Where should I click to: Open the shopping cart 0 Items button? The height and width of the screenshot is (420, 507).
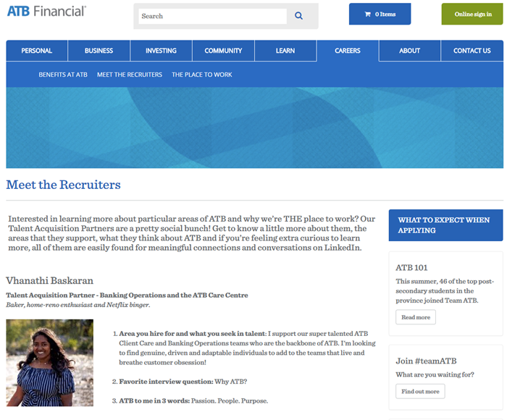tap(380, 14)
